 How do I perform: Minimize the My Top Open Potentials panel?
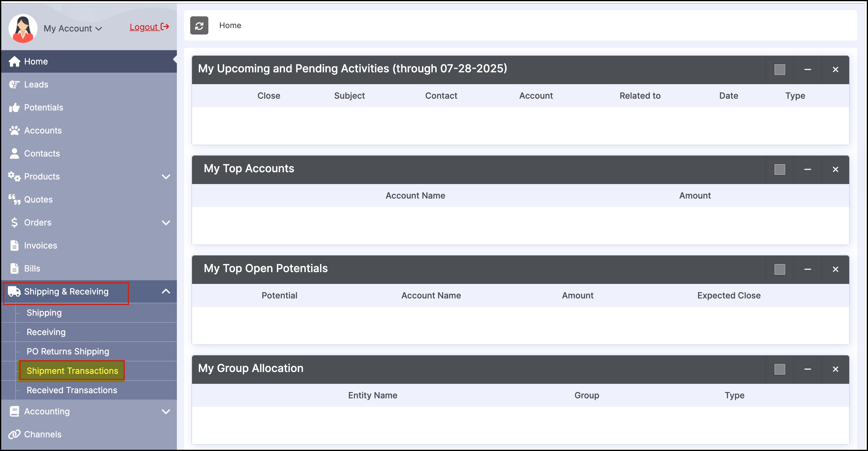pyautogui.click(x=808, y=269)
